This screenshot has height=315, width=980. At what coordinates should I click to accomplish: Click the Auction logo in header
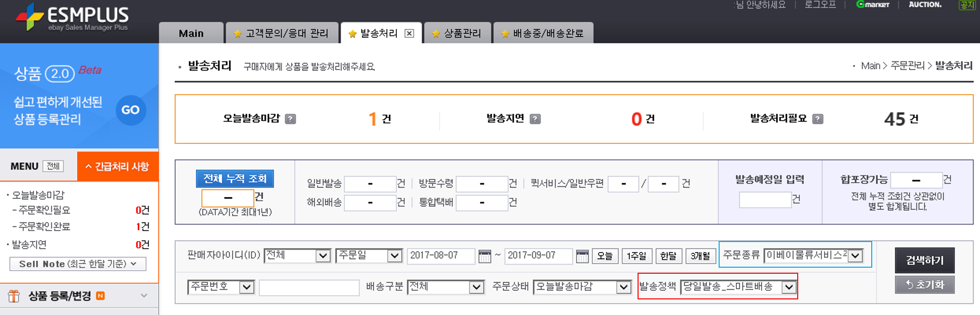[x=925, y=5]
